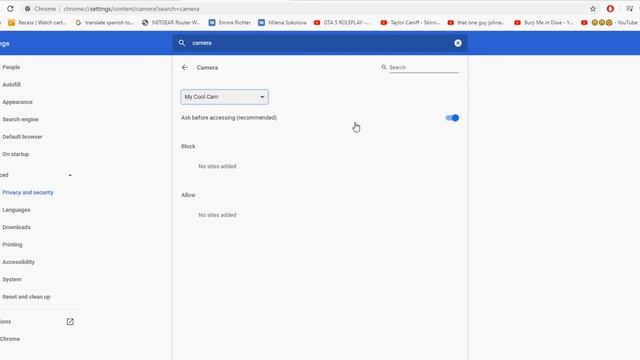Click the Extensions open-in-new-tab icon
The width and height of the screenshot is (640, 360).
pyautogui.click(x=70, y=322)
